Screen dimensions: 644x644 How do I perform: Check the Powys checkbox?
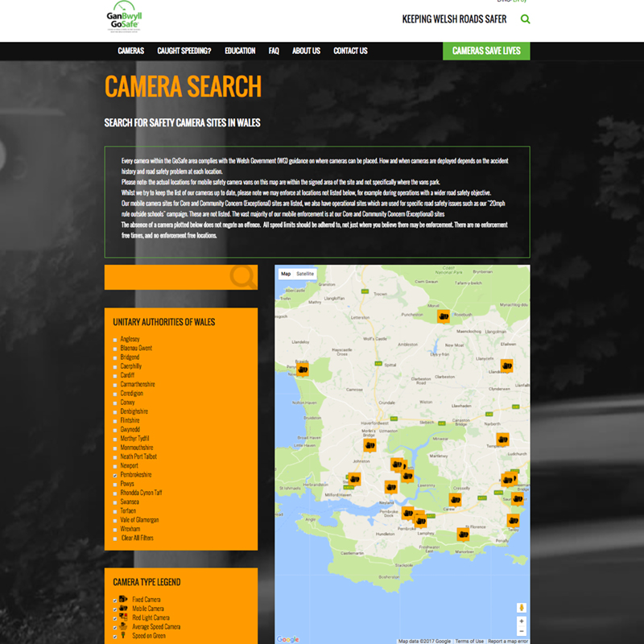pyautogui.click(x=115, y=485)
